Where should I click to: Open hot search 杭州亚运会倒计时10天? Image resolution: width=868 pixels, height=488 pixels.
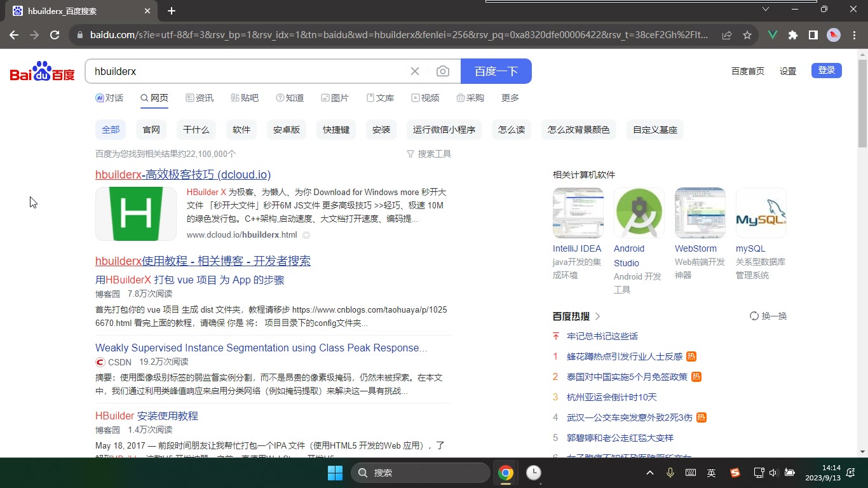(x=612, y=397)
